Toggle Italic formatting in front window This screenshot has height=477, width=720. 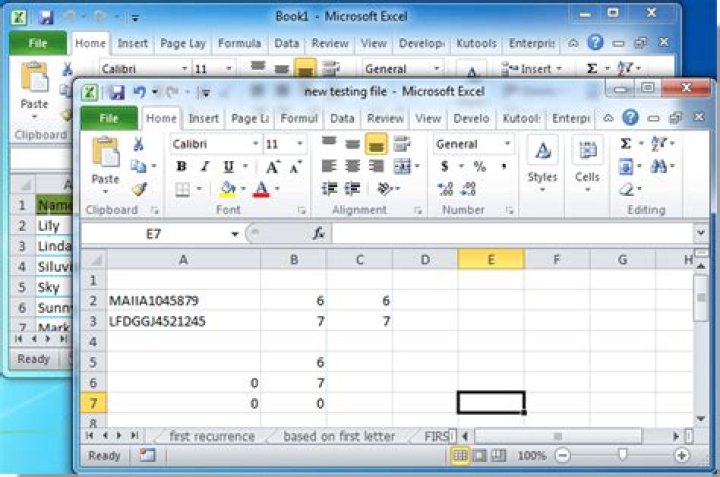pyautogui.click(x=205, y=166)
